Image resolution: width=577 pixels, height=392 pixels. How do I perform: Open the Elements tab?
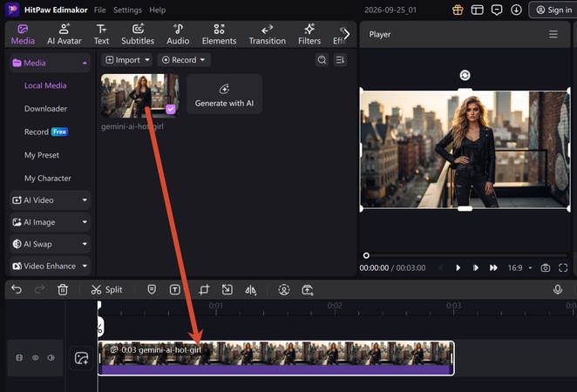point(219,35)
